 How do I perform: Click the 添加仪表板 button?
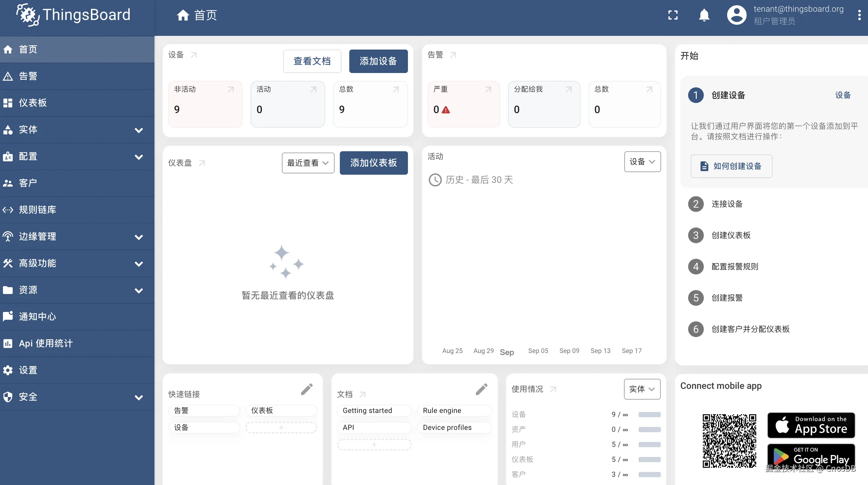click(x=373, y=163)
